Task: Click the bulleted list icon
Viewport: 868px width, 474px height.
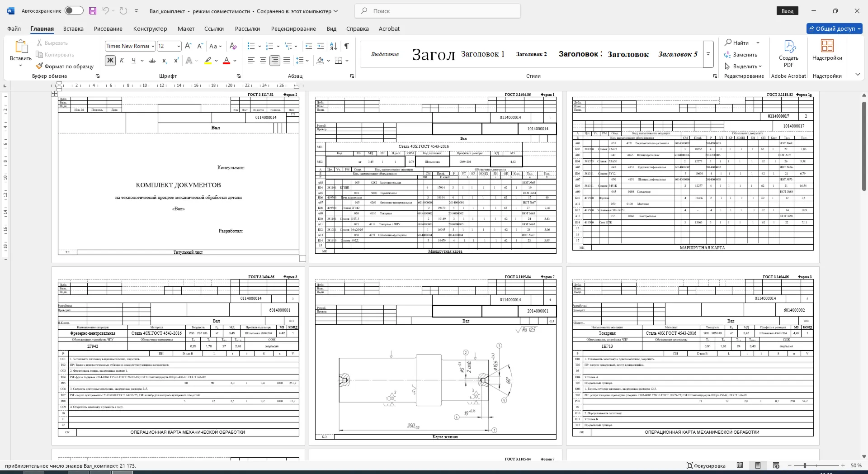Action: 251,46
